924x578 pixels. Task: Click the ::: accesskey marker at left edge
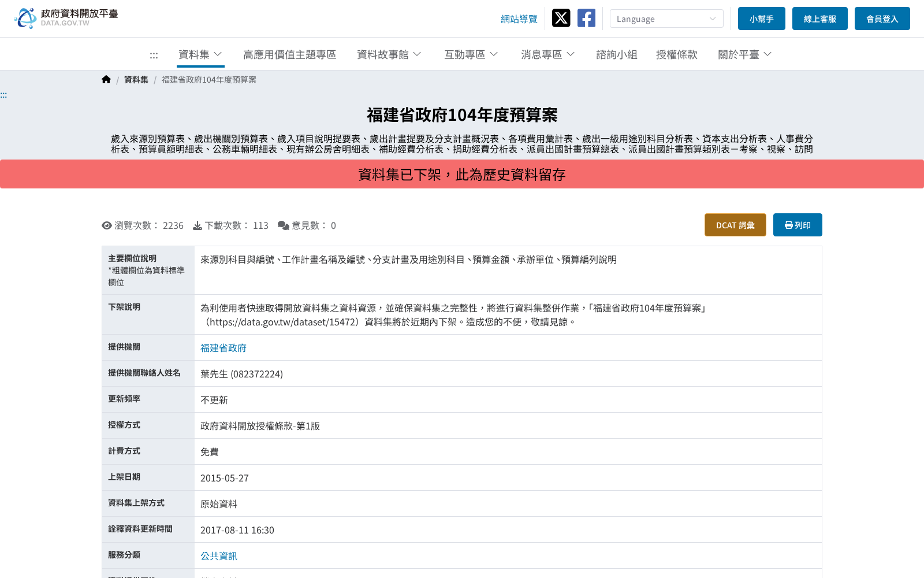point(3,95)
